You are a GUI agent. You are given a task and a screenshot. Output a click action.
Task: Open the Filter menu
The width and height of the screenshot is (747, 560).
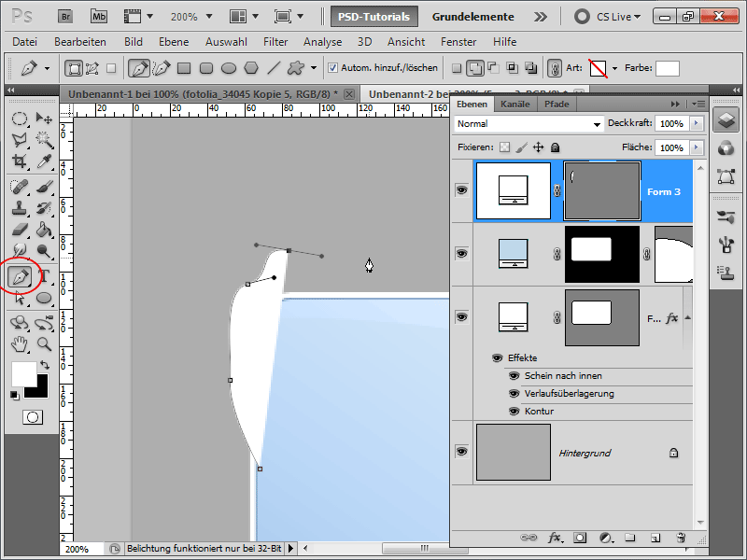click(275, 42)
